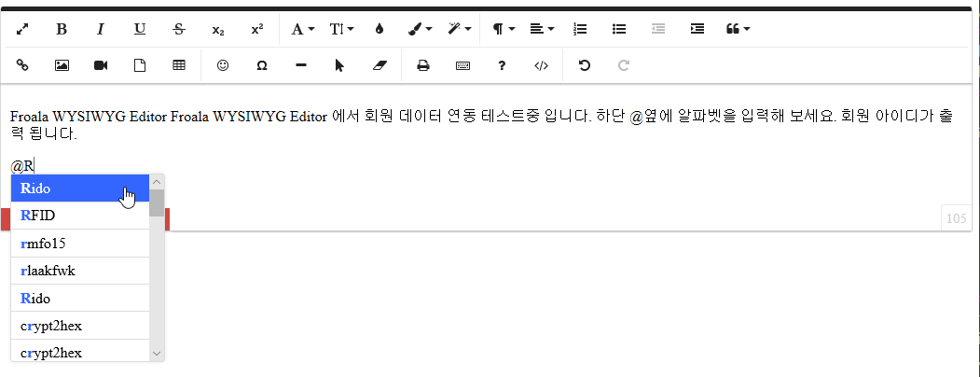Click the select all cursor icon

coord(339,65)
